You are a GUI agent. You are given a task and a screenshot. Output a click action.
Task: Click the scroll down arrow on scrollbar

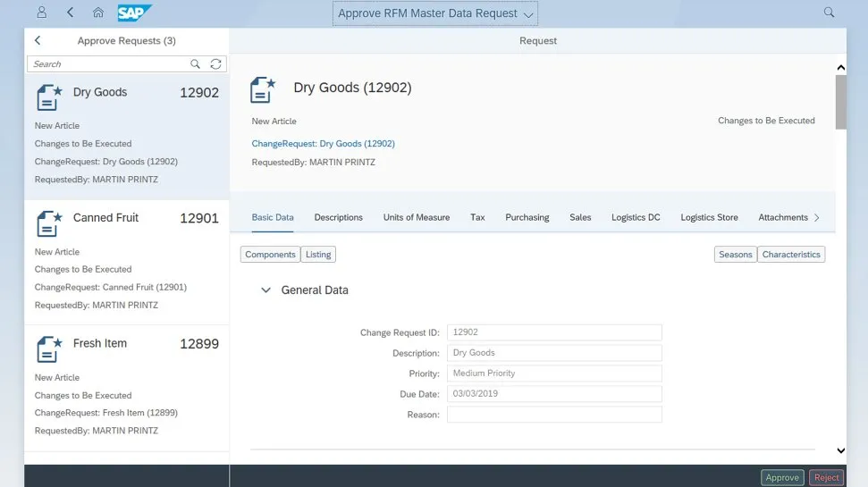coord(840,451)
